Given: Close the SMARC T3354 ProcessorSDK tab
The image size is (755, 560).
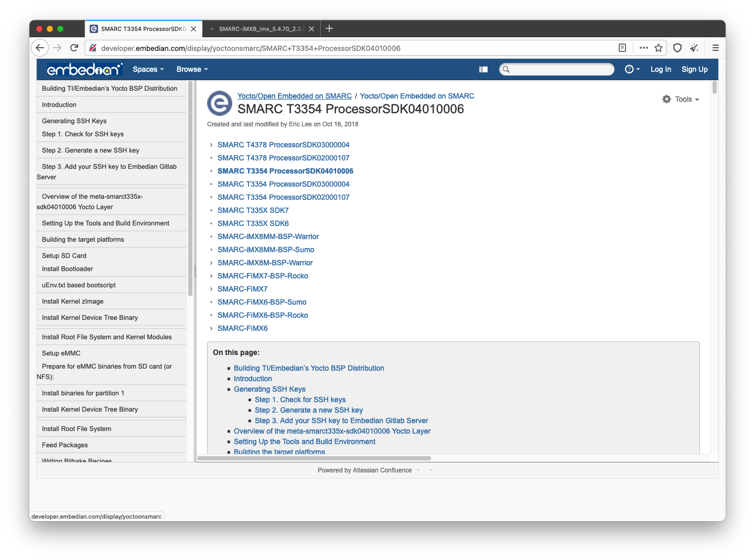Looking at the screenshot, I should coord(193,29).
